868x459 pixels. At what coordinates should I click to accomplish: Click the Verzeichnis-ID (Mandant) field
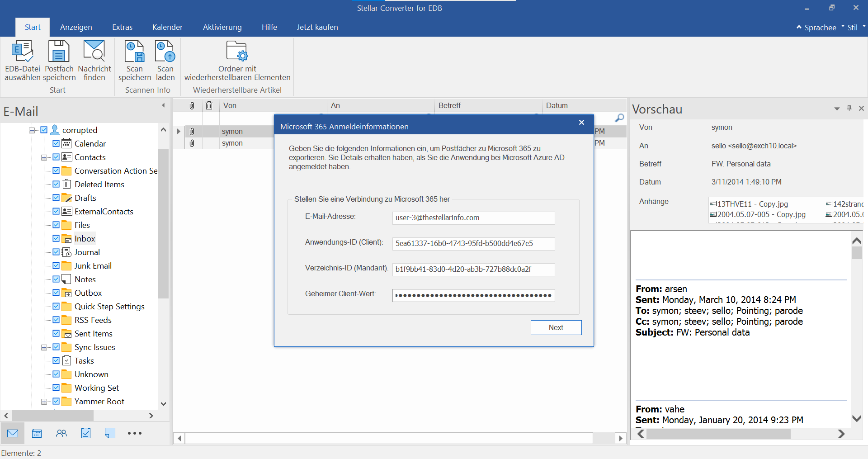473,270
